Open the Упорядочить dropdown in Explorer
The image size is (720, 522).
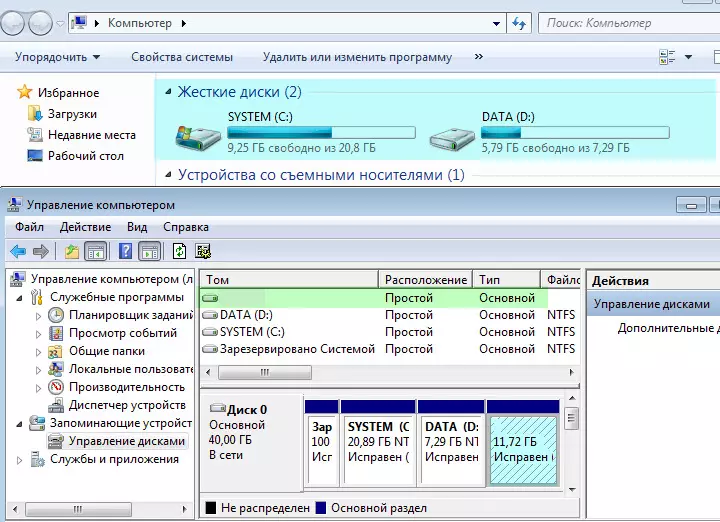coord(57,57)
